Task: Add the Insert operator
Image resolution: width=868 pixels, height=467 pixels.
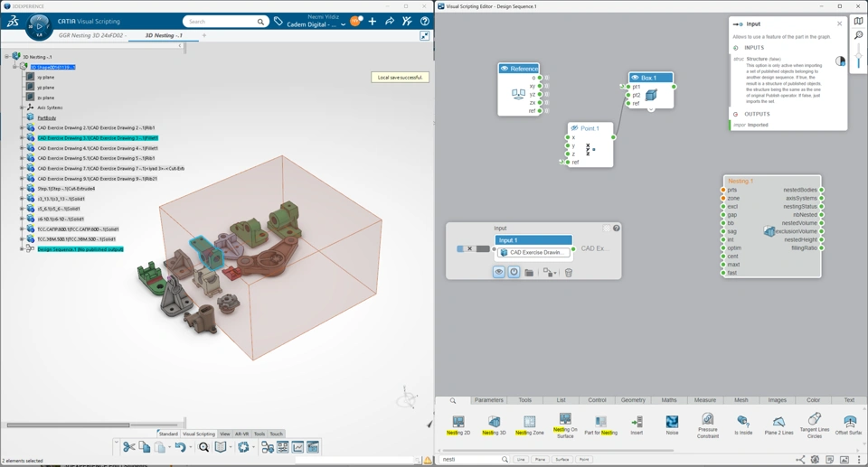Action: coord(637,425)
